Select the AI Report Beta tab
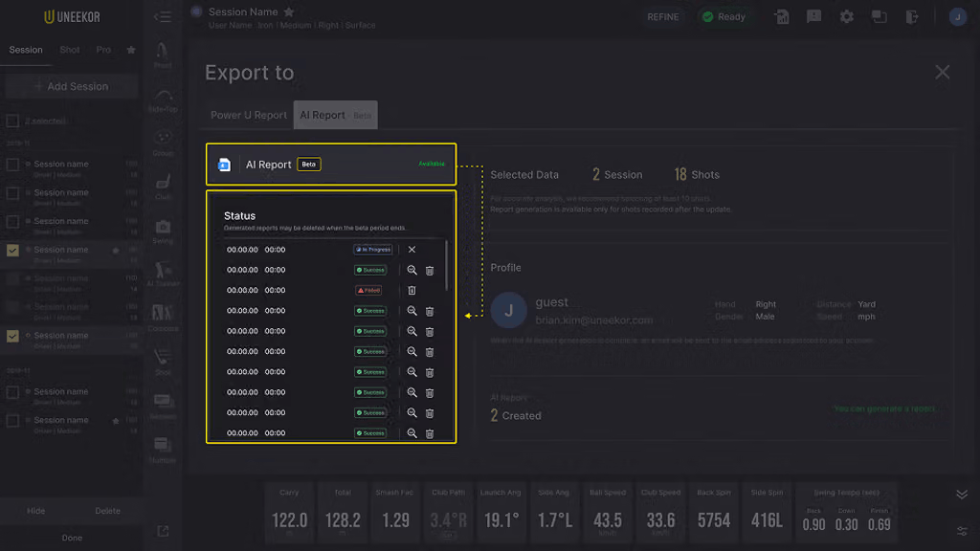Image resolution: width=980 pixels, height=551 pixels. [x=336, y=115]
